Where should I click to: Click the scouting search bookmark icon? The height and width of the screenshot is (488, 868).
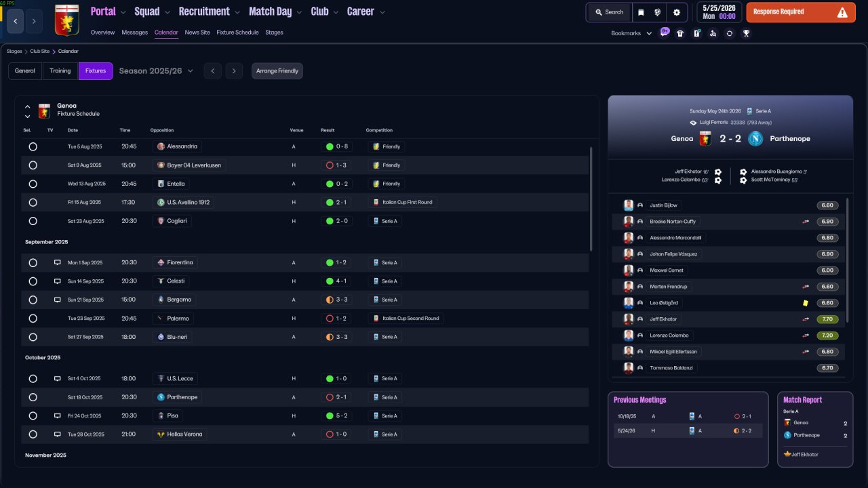tap(713, 33)
